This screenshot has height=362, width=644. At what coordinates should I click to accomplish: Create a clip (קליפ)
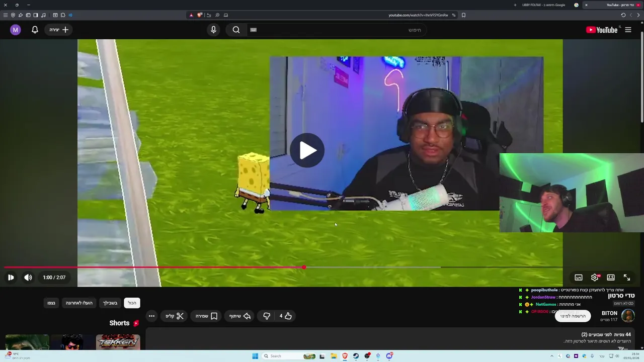(175, 316)
